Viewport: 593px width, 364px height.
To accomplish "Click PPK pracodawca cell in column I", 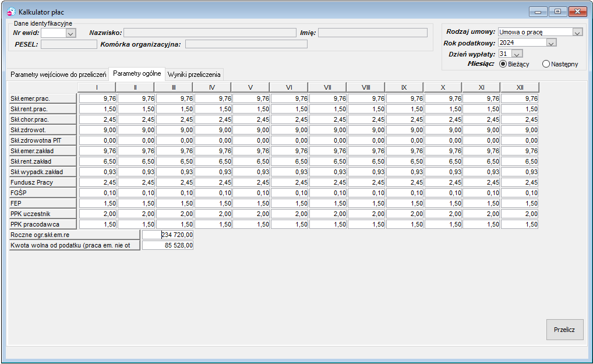I will pyautogui.click(x=98, y=224).
